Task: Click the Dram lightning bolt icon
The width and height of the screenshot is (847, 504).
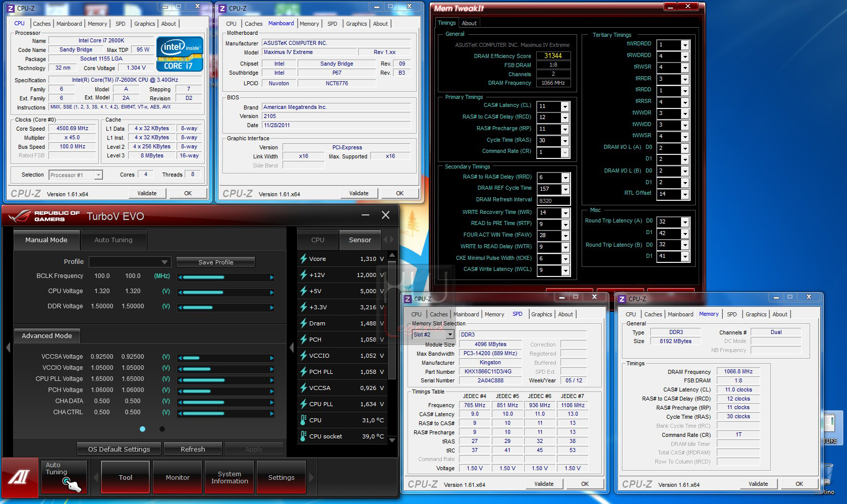Action: tap(304, 323)
